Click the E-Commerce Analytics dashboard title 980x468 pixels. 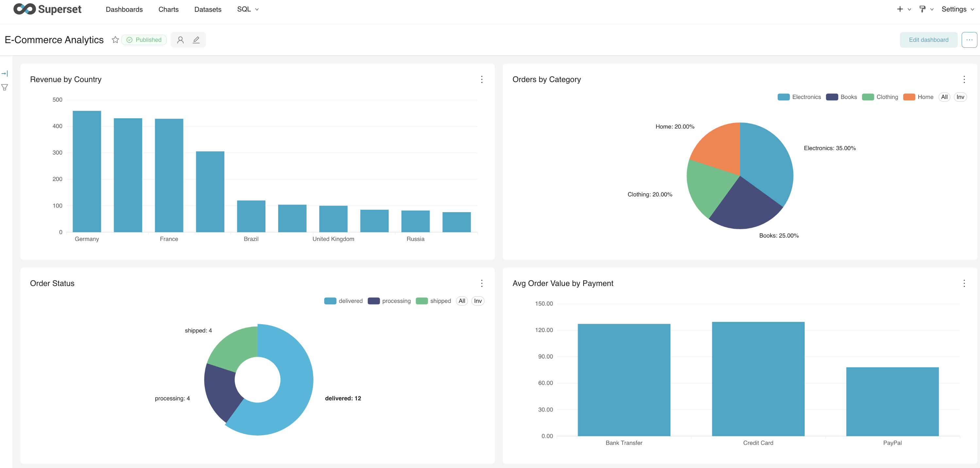point(54,40)
